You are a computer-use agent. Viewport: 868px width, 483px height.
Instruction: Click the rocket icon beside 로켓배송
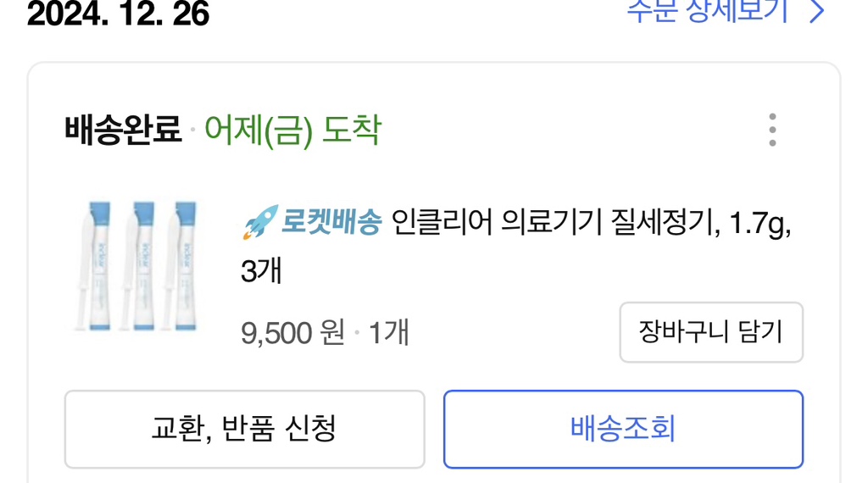(x=259, y=222)
